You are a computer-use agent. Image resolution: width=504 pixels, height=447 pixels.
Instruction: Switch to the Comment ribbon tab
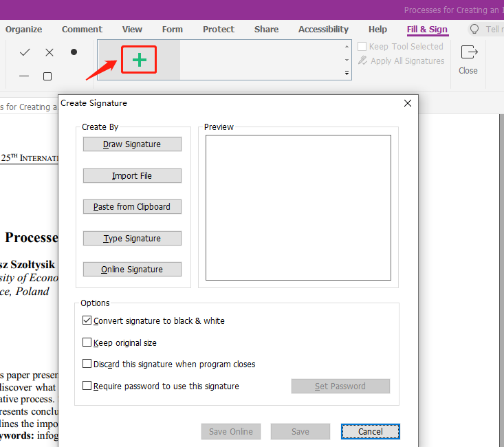click(82, 30)
